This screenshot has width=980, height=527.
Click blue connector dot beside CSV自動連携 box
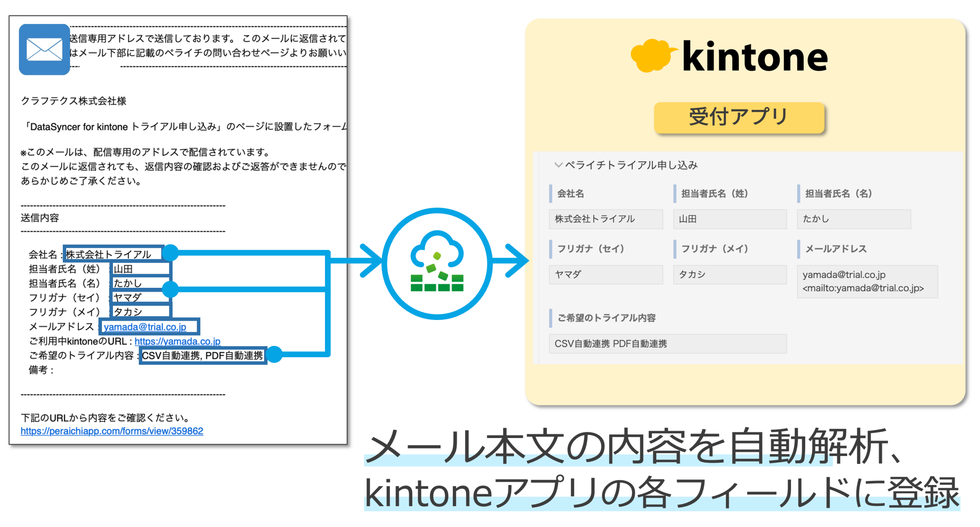point(274,354)
